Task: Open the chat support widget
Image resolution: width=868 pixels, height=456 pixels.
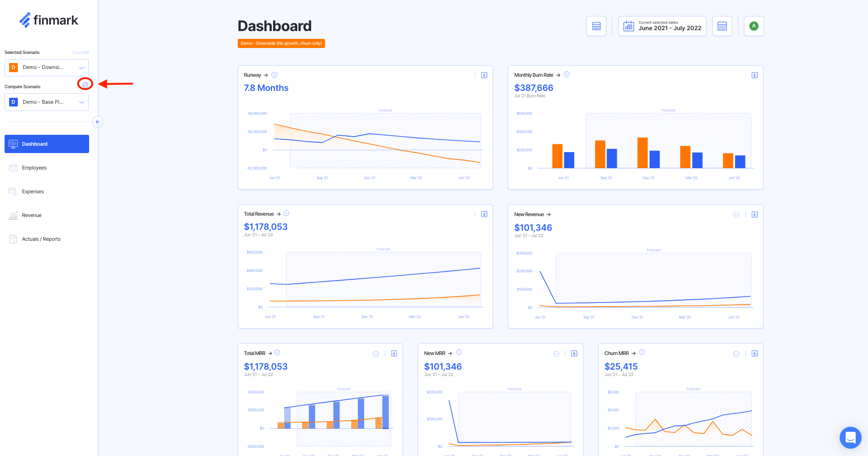Action: (x=850, y=437)
